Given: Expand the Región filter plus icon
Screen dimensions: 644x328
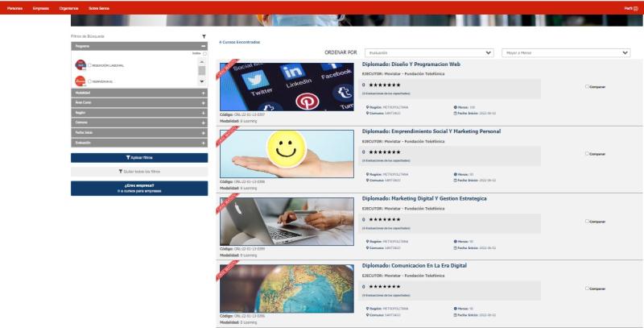Looking at the screenshot, I should point(204,113).
